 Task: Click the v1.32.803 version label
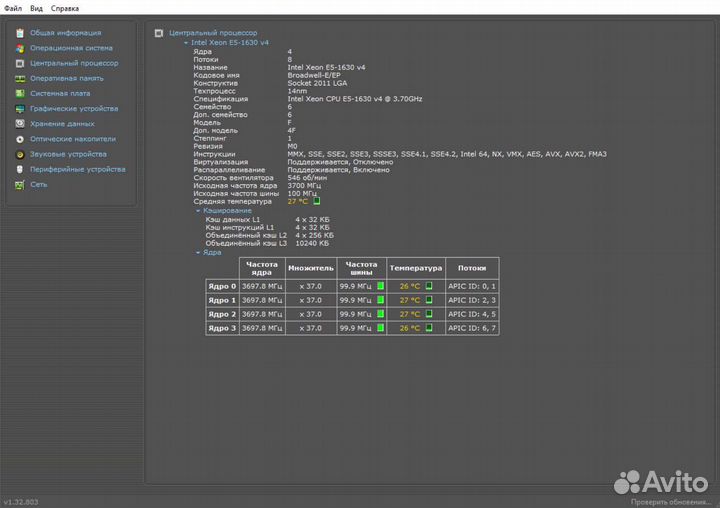[21, 502]
